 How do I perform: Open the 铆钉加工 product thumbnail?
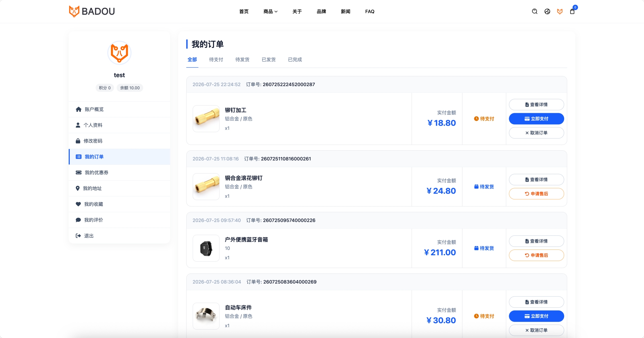206,119
